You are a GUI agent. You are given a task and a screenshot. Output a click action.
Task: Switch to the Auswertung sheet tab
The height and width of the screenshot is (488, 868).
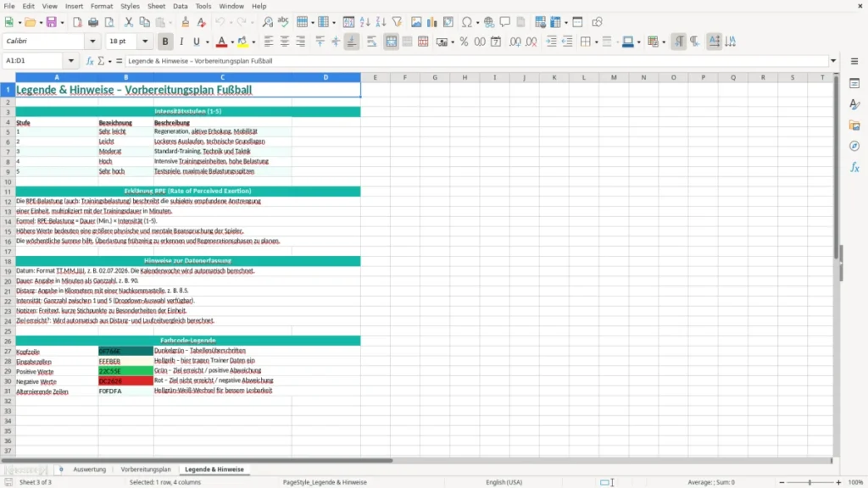[89, 469]
